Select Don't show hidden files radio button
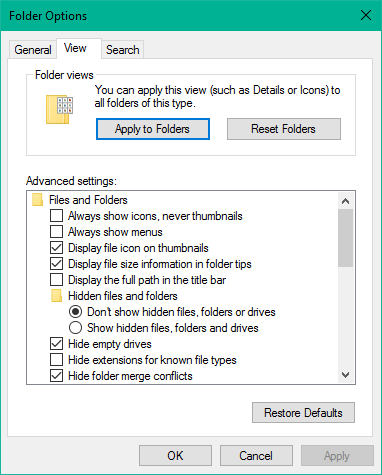This screenshot has height=475, width=382. 75,312
